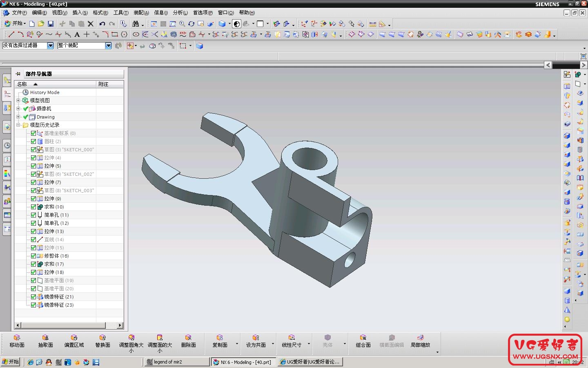The image size is (588, 368).
Task: Save the part with the floppy icon
Action: (x=51, y=24)
